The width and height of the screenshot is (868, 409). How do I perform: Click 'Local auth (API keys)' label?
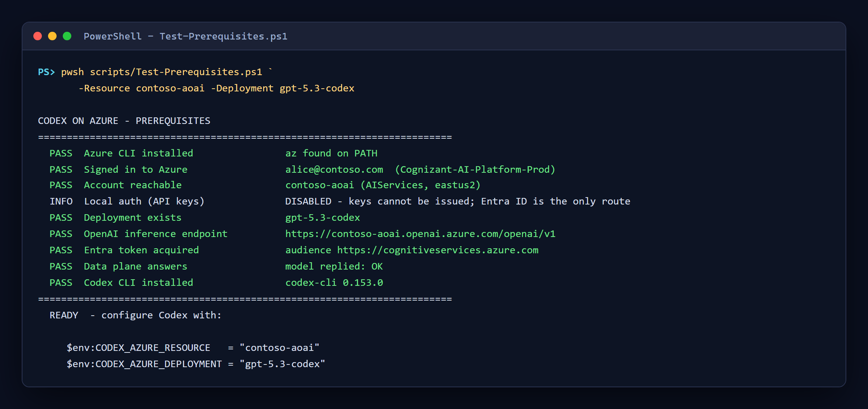point(144,201)
